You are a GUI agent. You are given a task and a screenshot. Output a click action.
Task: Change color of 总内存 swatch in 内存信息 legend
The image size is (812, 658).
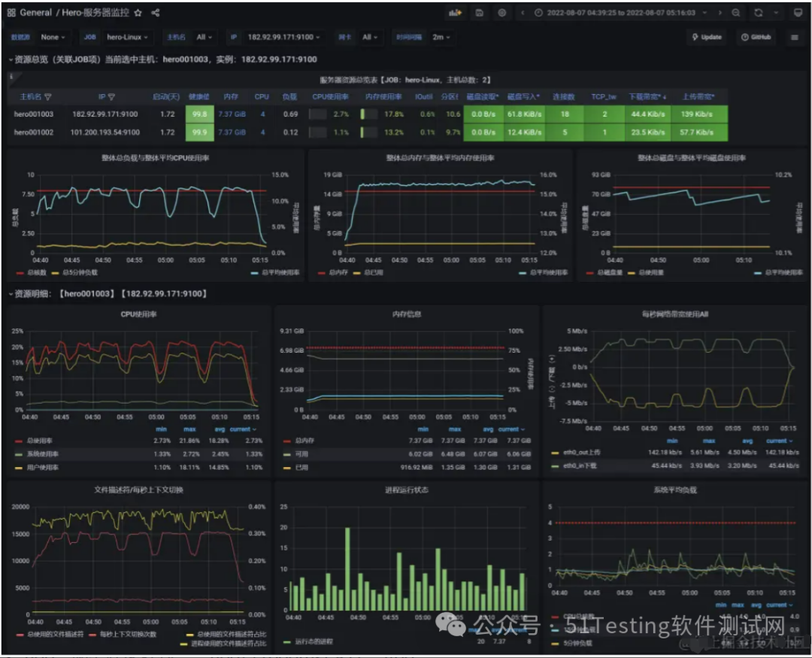287,441
